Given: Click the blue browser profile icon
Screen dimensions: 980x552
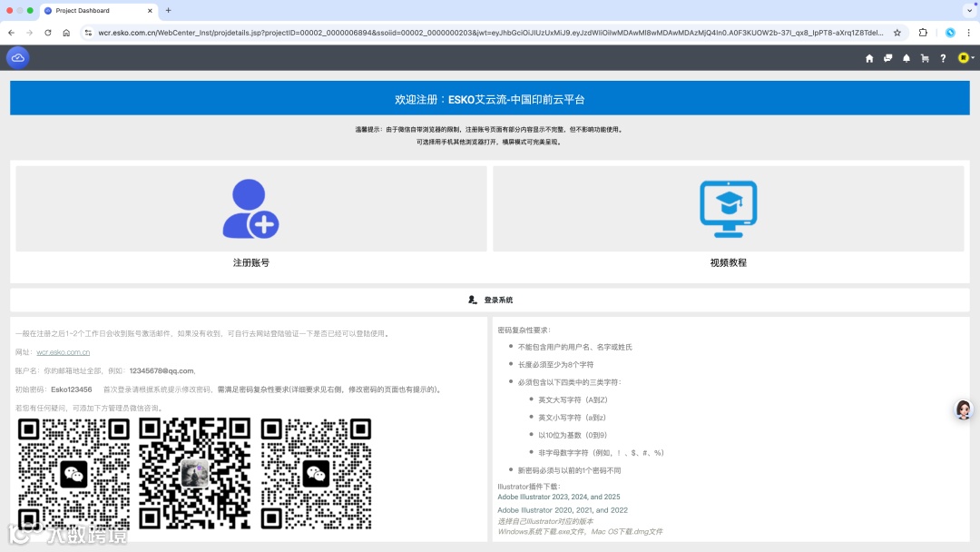Looking at the screenshot, I should click(x=950, y=33).
